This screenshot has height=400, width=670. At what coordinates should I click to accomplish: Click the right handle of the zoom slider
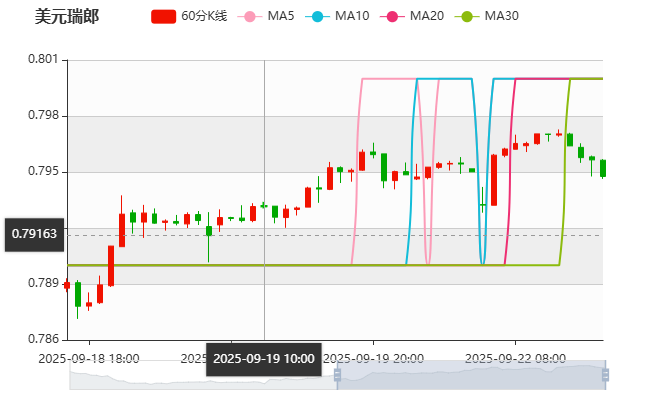point(605,375)
